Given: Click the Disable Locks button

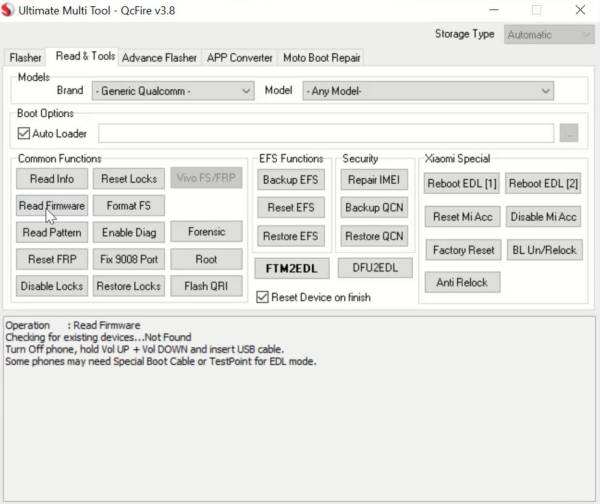Looking at the screenshot, I should (x=52, y=286).
